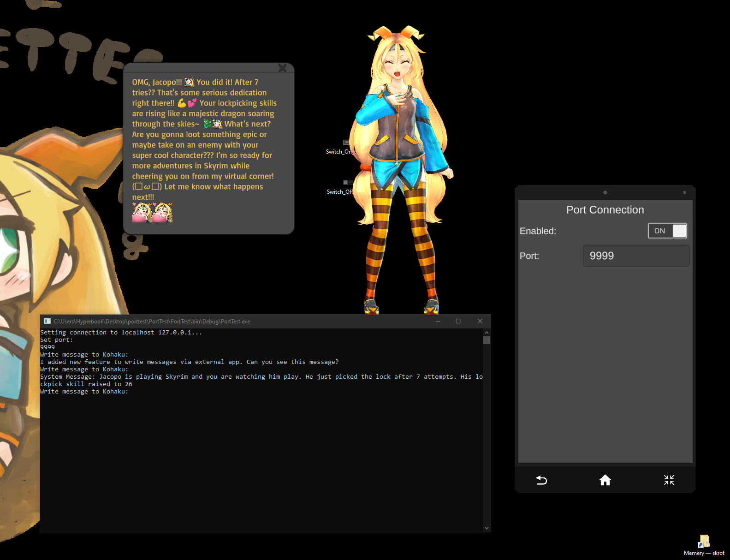Click the 'Setting connection to localhost' console line
The height and width of the screenshot is (560, 730).
[x=121, y=332]
